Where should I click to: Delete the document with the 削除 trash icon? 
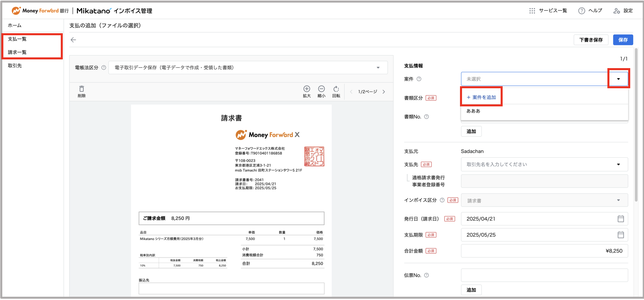tap(82, 89)
